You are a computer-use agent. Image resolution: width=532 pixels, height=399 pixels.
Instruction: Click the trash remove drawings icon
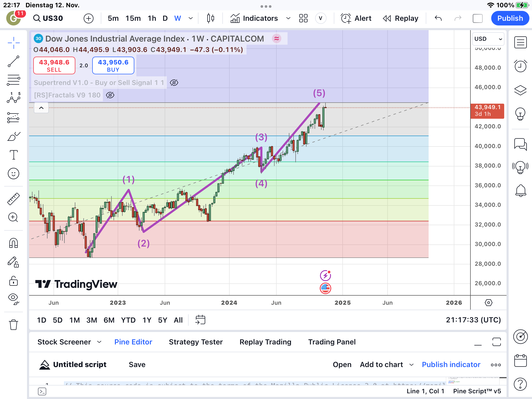(14, 324)
